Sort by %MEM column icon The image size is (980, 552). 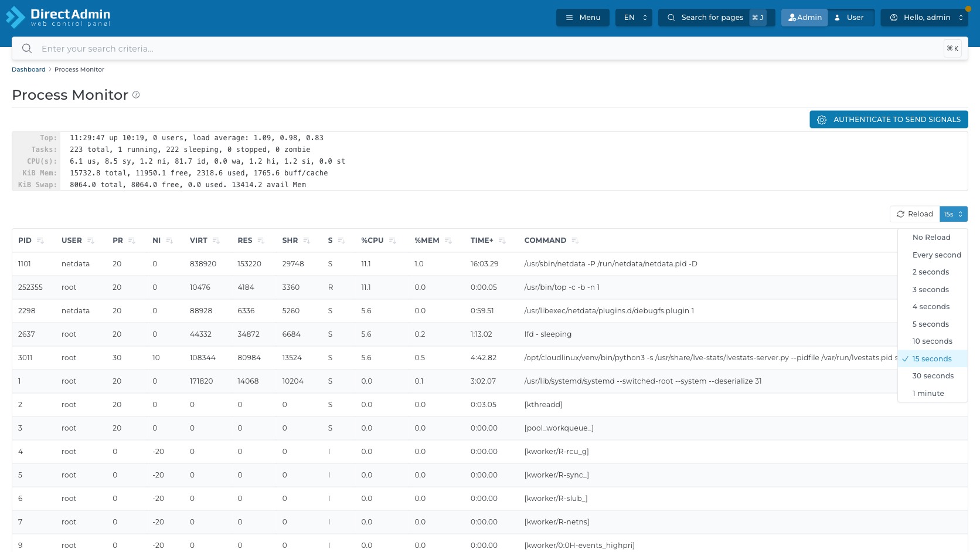click(448, 241)
